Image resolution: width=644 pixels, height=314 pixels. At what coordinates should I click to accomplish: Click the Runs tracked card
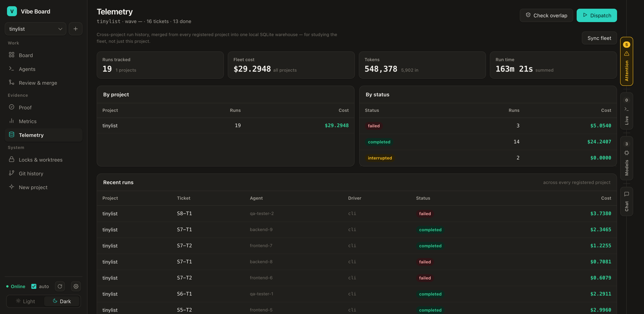(x=160, y=65)
